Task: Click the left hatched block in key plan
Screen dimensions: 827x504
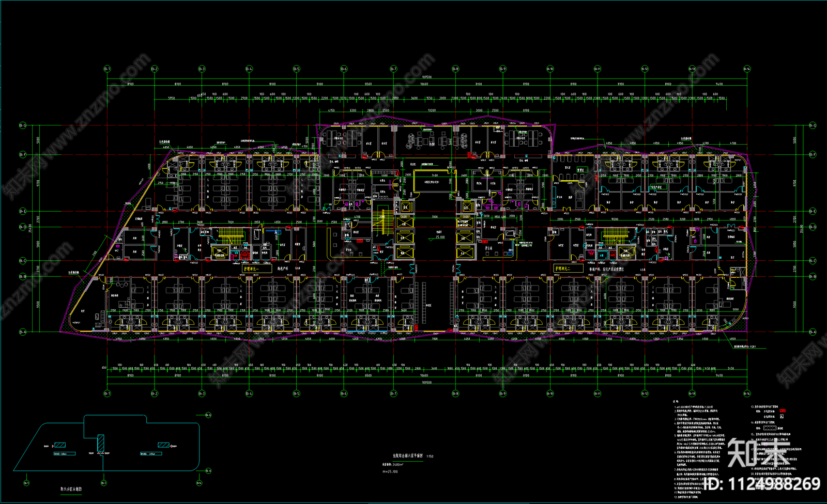Action: click(60, 445)
